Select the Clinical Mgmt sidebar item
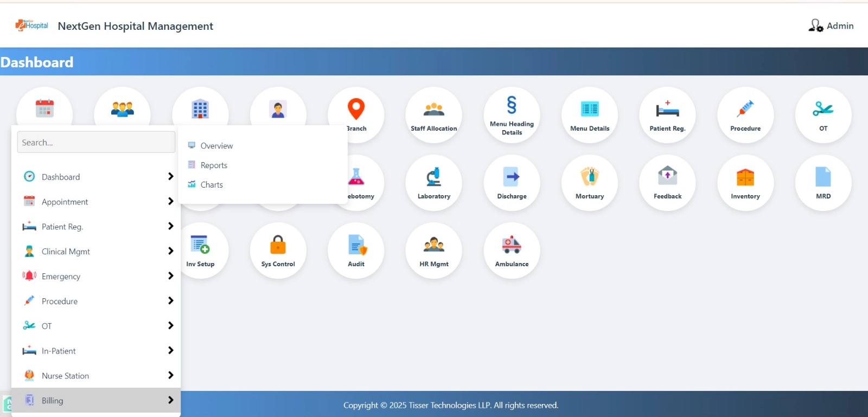868x417 pixels. [x=96, y=252]
